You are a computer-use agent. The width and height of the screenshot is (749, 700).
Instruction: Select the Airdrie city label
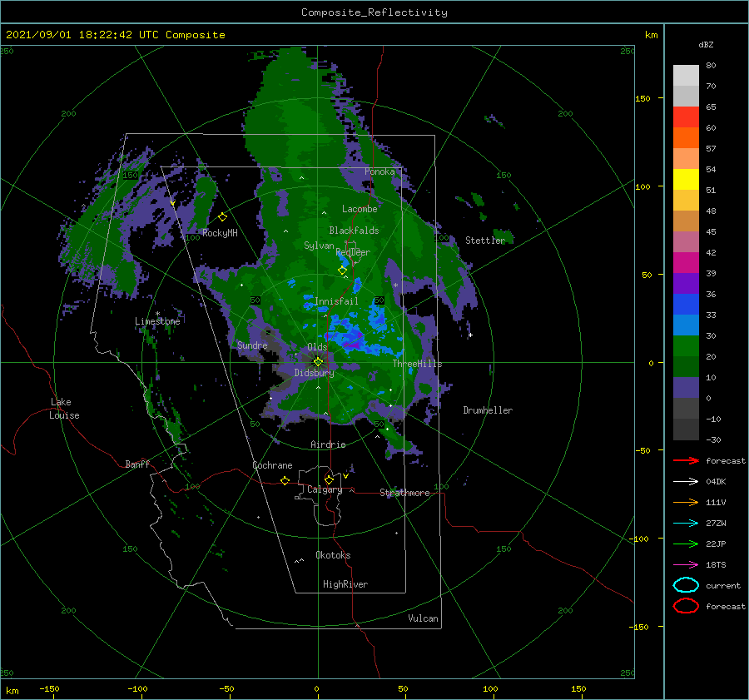tap(328, 444)
